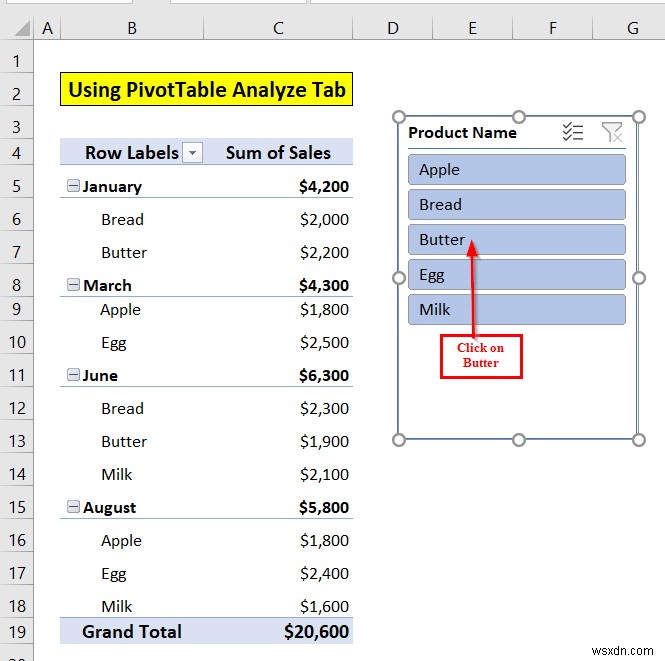Click top-right slicer resize handle
The width and height of the screenshot is (665, 661).
click(x=639, y=117)
